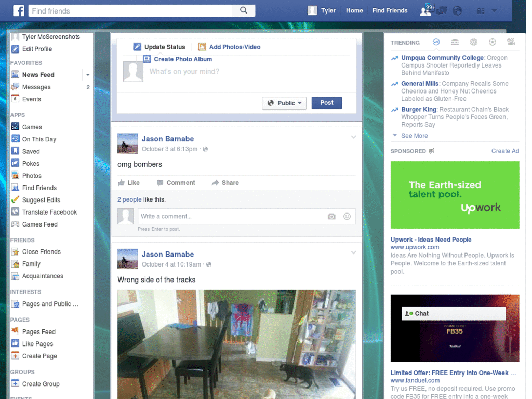This screenshot has width=532, height=399.
Task: Go to Home in top bar
Action: pyautogui.click(x=354, y=10)
